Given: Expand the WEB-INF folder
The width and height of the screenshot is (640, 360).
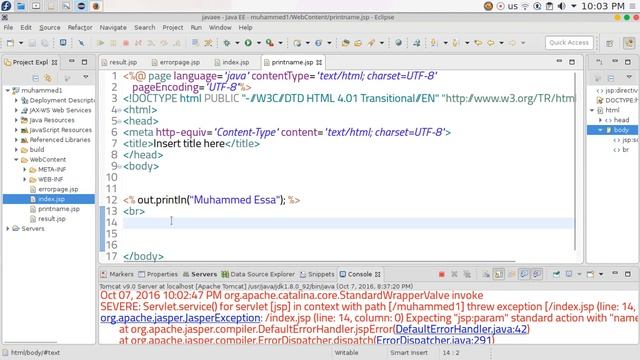Looking at the screenshot, I should (24, 179).
